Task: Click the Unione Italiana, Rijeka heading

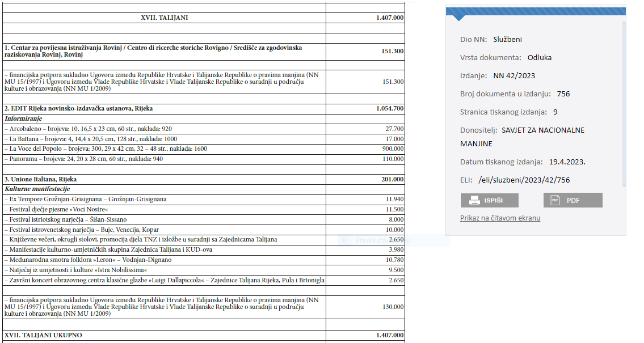Action: (x=40, y=180)
